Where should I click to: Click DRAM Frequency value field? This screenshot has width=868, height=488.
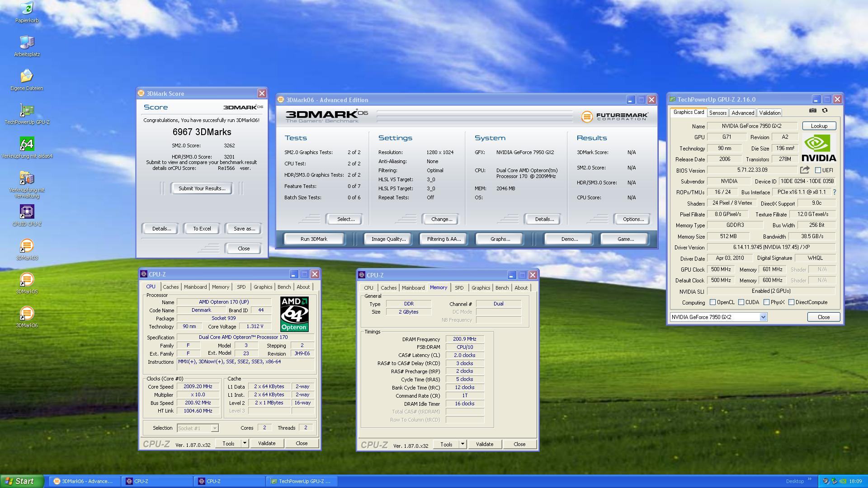tap(464, 339)
